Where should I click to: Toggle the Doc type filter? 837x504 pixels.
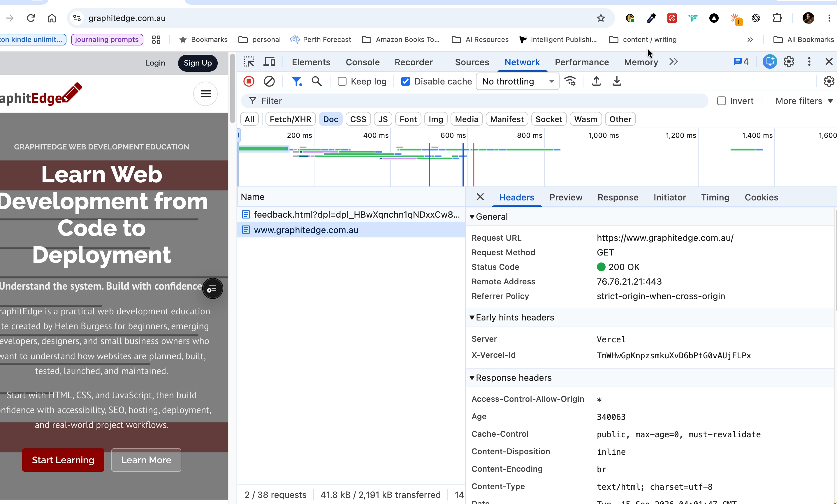click(330, 119)
